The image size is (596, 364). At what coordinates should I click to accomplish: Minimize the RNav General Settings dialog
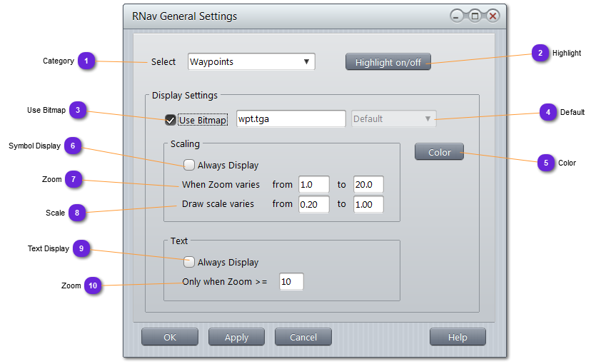458,16
